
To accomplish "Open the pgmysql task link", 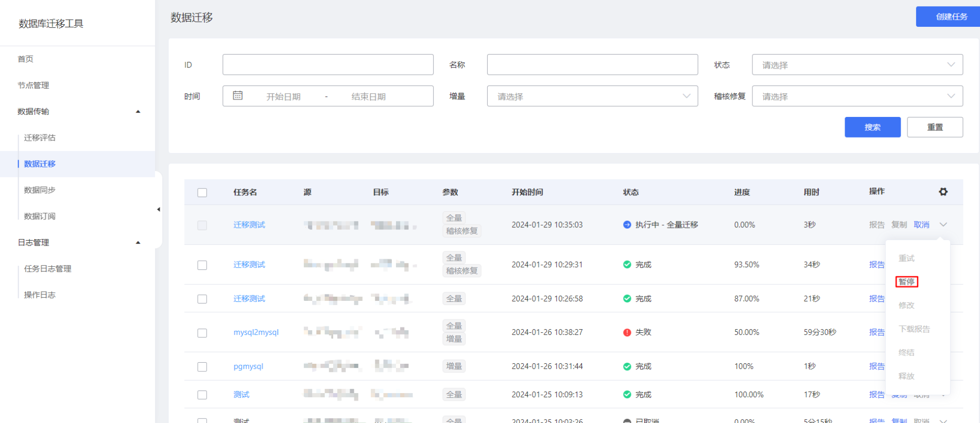I will 248,366.
